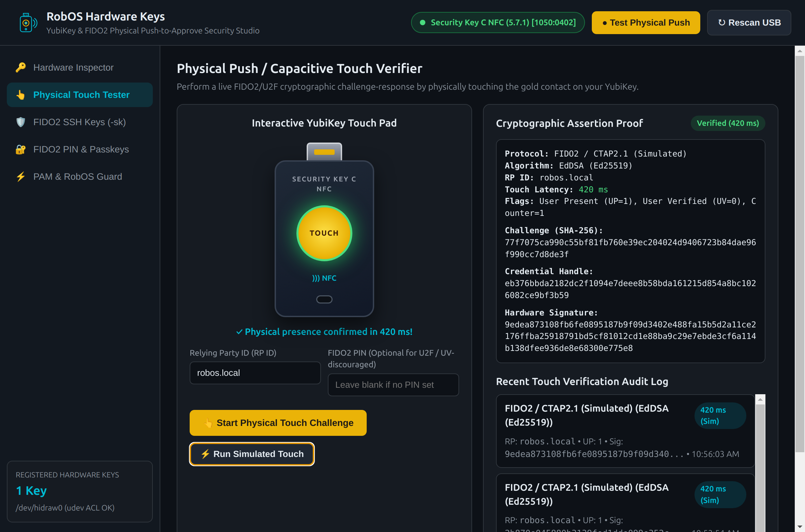Click the USB connector on top of the YubiKey

[x=324, y=152]
